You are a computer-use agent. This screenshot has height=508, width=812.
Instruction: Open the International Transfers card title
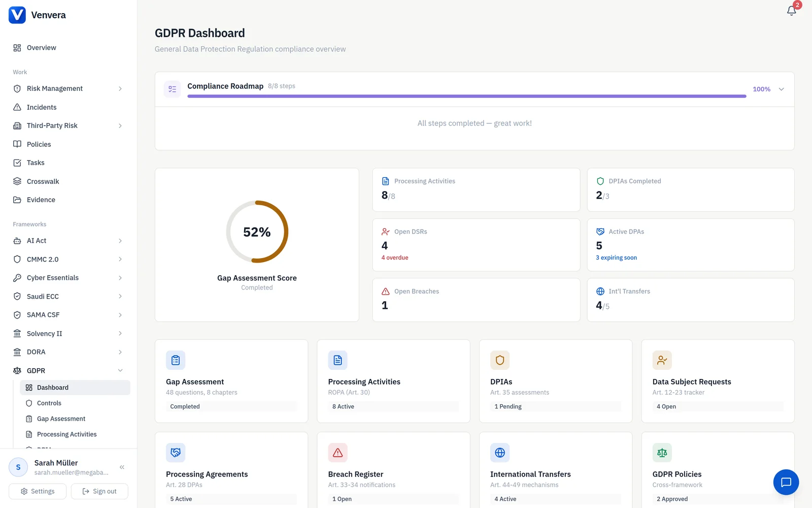pyautogui.click(x=530, y=474)
